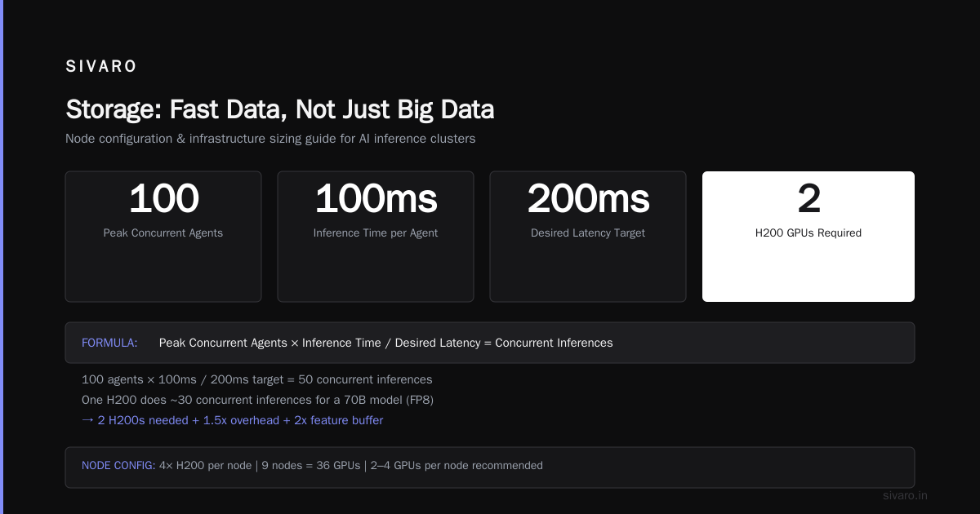
Task: Select the '200ms' Desired Latency Target card
Action: [588, 237]
